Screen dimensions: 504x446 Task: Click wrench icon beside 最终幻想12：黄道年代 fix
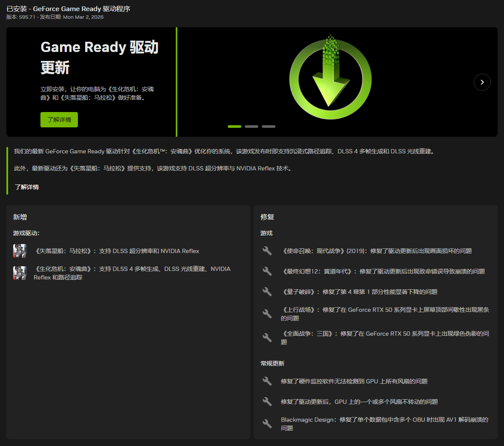[x=267, y=271]
